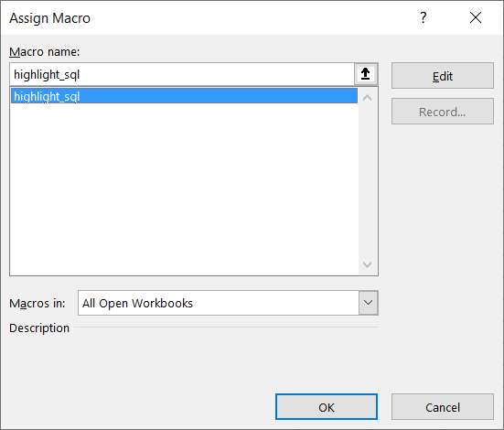Screen dimensions: 504x430
Task: Click the macro list scroll down arrow
Action: (367, 264)
